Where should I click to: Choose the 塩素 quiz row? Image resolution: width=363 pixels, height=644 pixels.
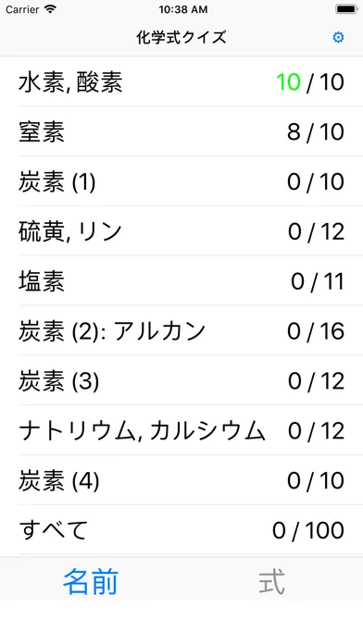tap(181, 281)
